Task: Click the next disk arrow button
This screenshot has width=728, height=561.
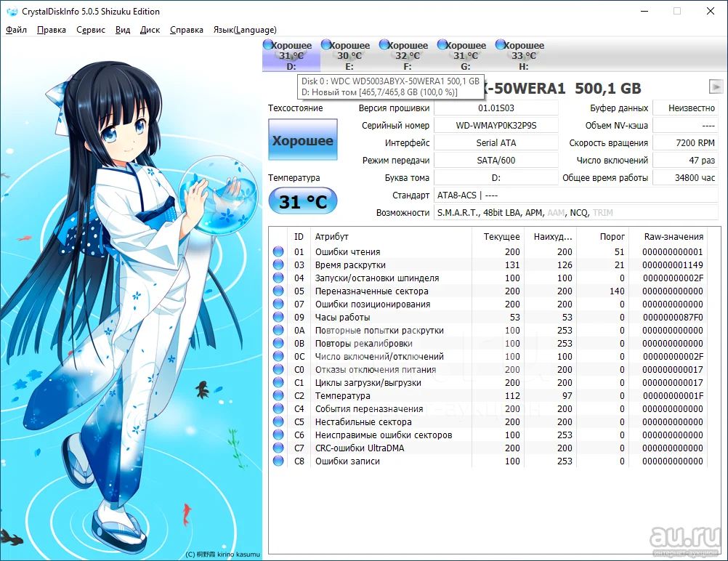Action: pos(716,86)
